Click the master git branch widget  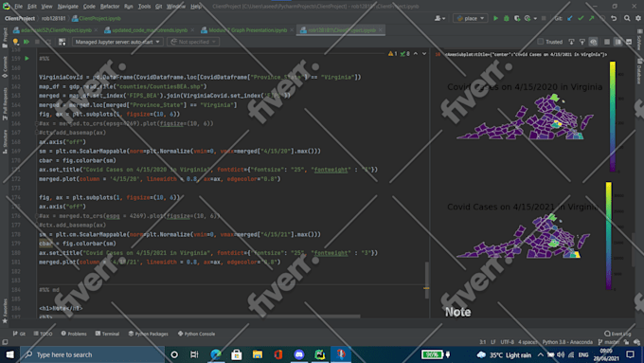coord(609,342)
